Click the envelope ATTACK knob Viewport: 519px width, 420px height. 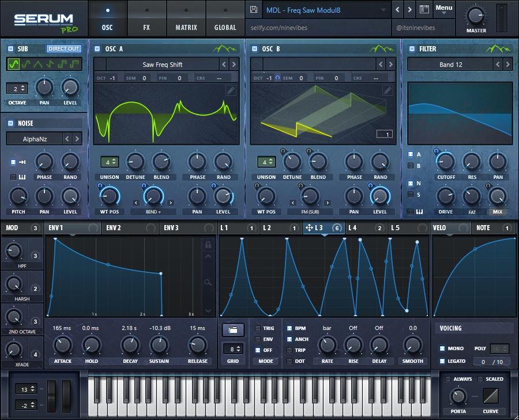(62, 345)
